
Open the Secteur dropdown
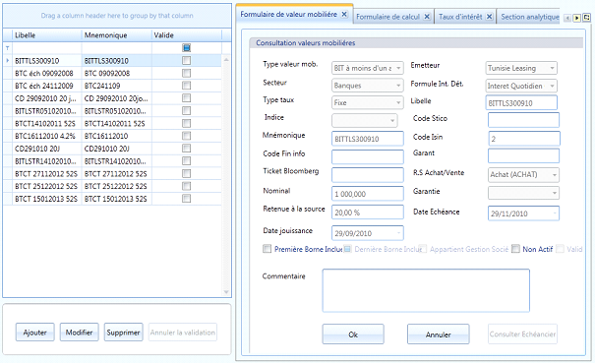pos(398,86)
